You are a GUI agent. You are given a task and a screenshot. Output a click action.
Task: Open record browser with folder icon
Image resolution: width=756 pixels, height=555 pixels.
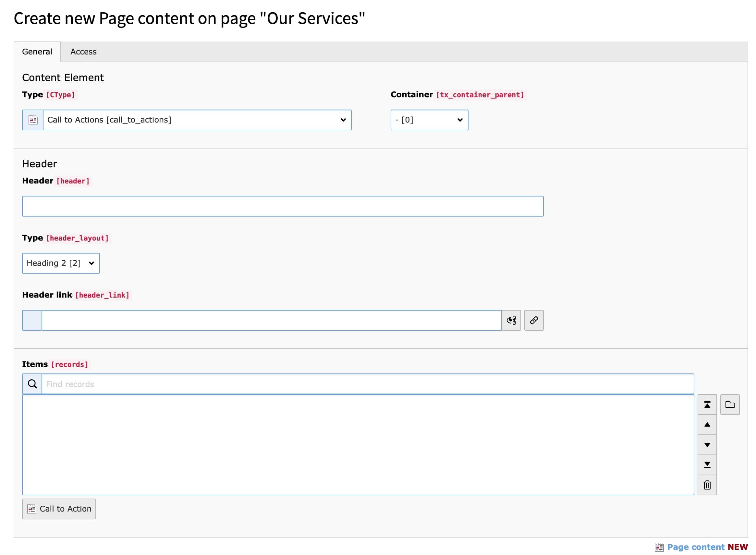point(730,405)
